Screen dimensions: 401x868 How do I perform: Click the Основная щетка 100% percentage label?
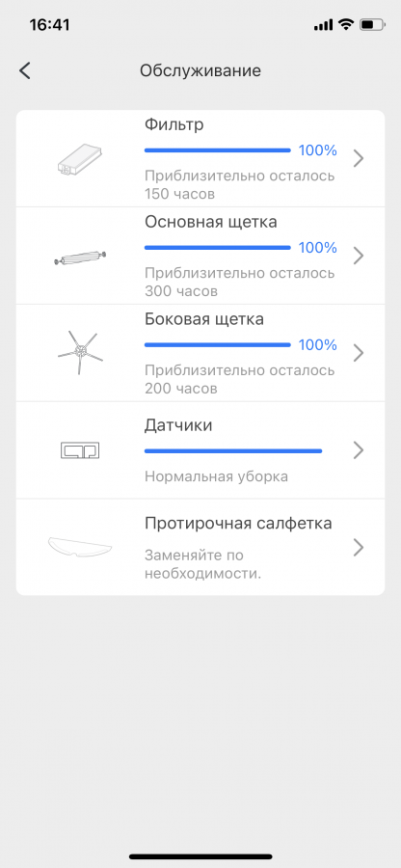(x=317, y=248)
